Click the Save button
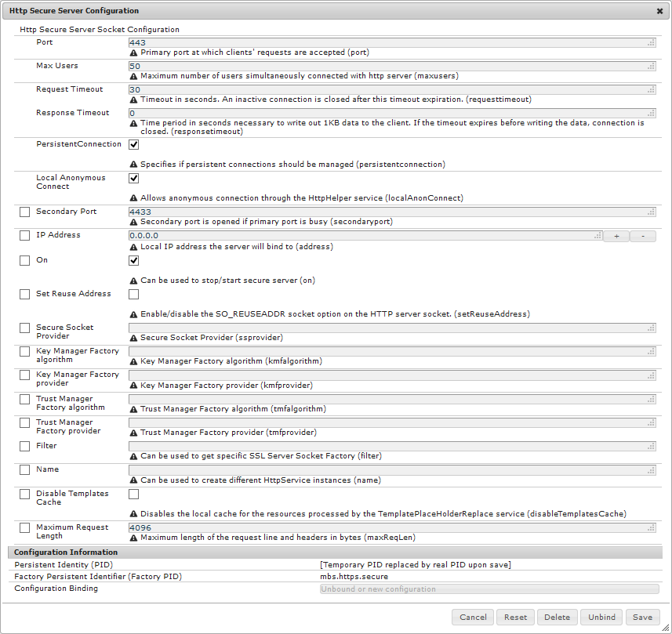 point(642,617)
